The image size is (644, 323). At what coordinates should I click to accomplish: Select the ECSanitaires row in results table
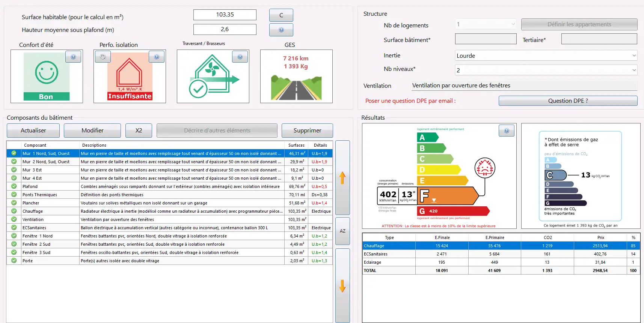click(389, 254)
